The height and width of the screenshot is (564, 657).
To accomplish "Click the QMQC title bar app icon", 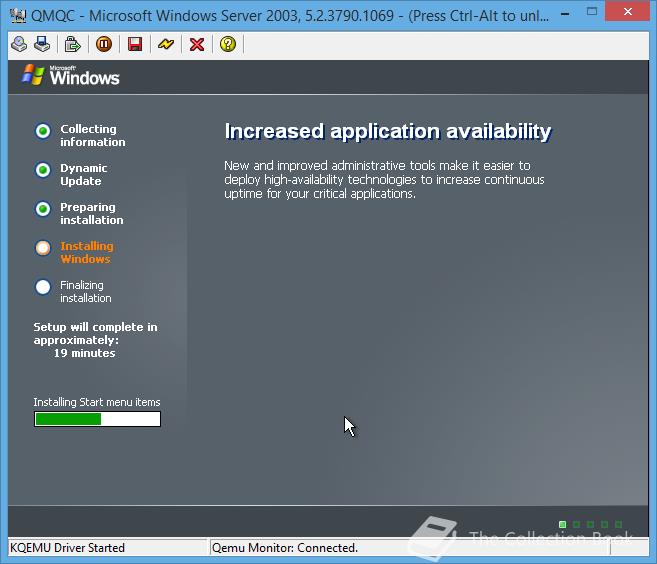I will (x=18, y=16).
